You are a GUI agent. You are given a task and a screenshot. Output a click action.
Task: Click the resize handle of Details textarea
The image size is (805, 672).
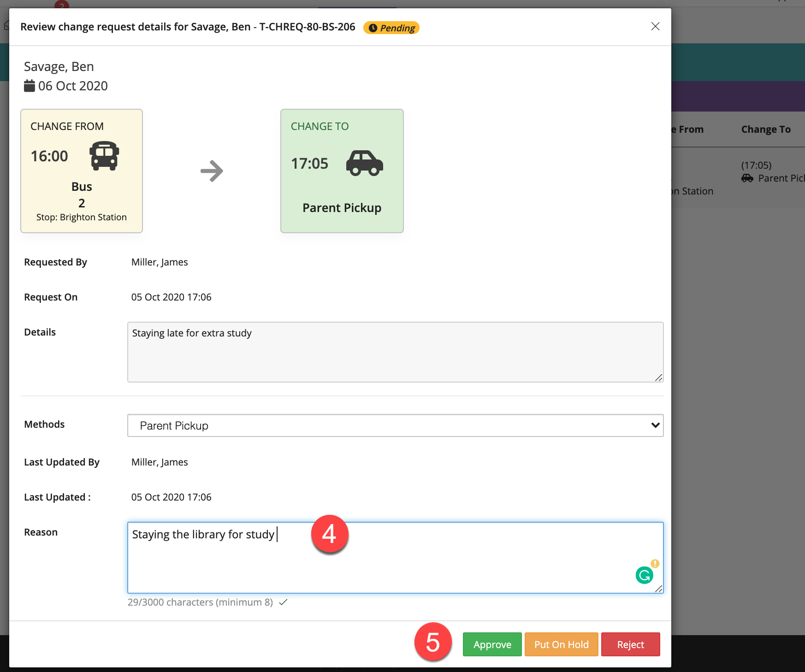point(659,377)
